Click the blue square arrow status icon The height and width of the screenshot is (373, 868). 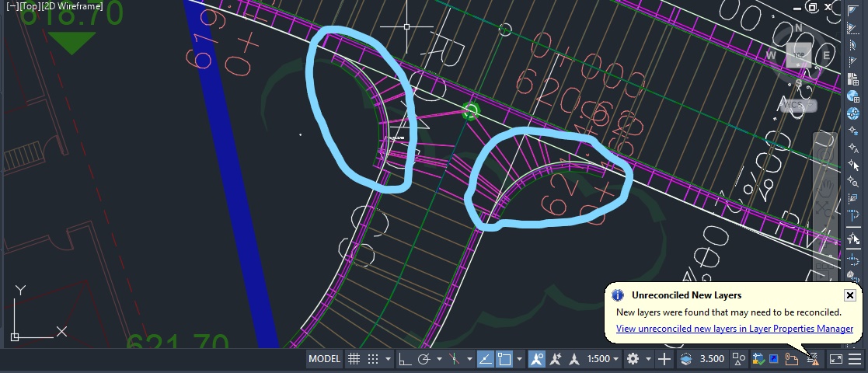point(773,359)
